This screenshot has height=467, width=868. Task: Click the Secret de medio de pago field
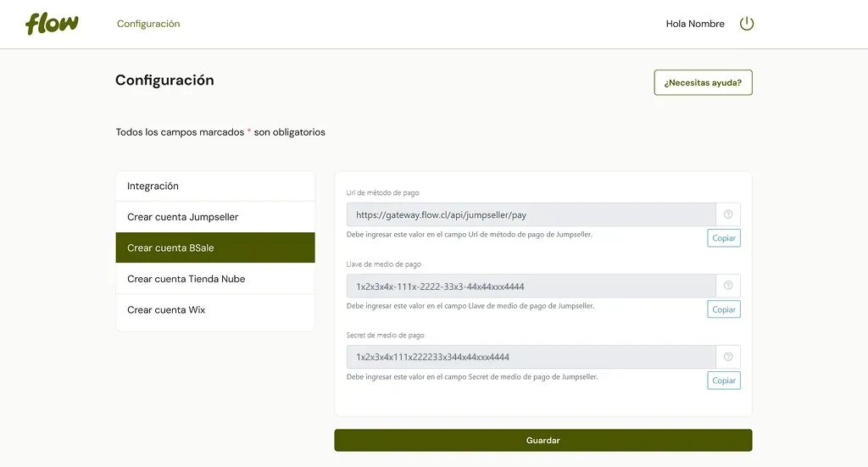coord(531,357)
